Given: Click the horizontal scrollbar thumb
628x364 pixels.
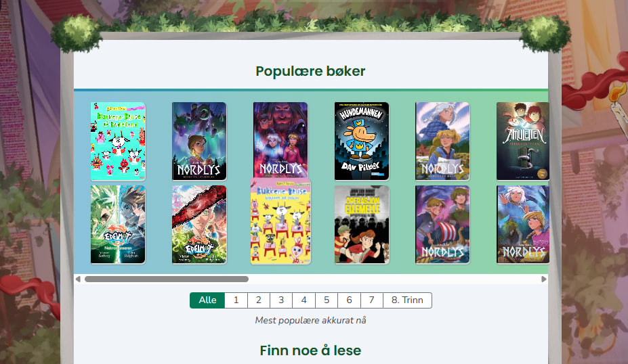Looking at the screenshot, I should pos(167,279).
